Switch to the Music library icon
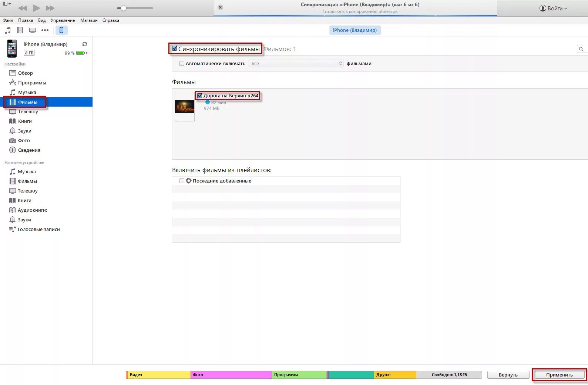Image resolution: width=588 pixels, height=385 pixels. (8, 30)
